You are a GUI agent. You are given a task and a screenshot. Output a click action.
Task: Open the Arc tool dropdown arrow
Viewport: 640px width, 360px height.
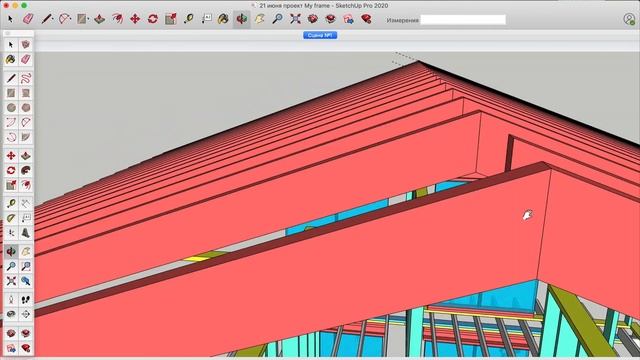[71, 20]
